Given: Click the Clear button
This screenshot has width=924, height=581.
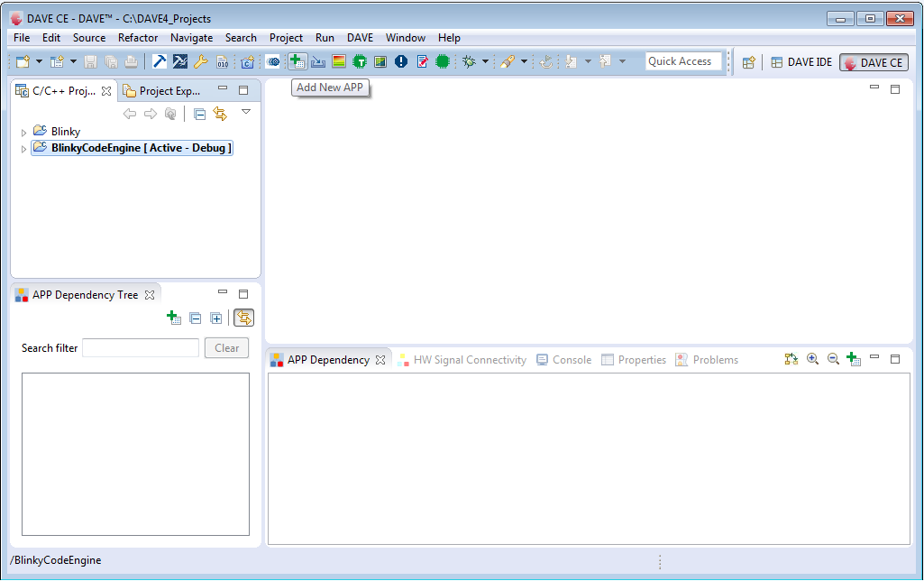Looking at the screenshot, I should (x=227, y=348).
